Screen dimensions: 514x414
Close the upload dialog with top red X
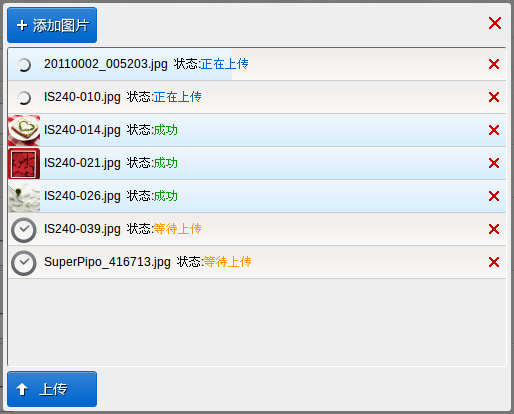coord(495,23)
